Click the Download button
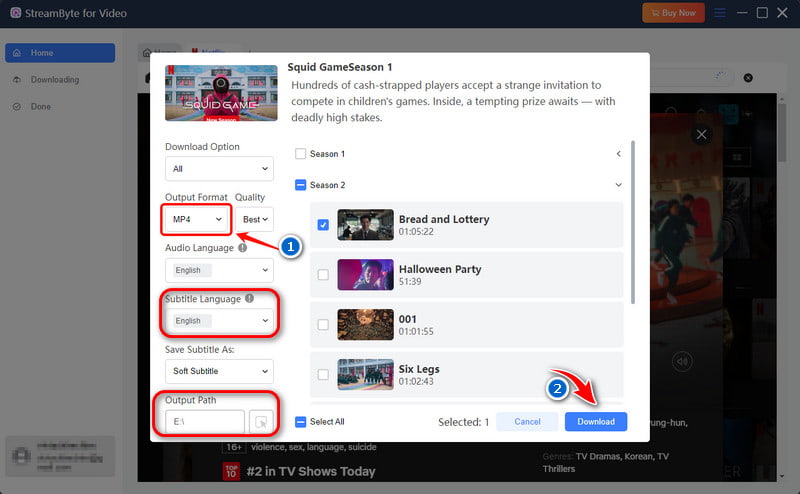 click(596, 422)
